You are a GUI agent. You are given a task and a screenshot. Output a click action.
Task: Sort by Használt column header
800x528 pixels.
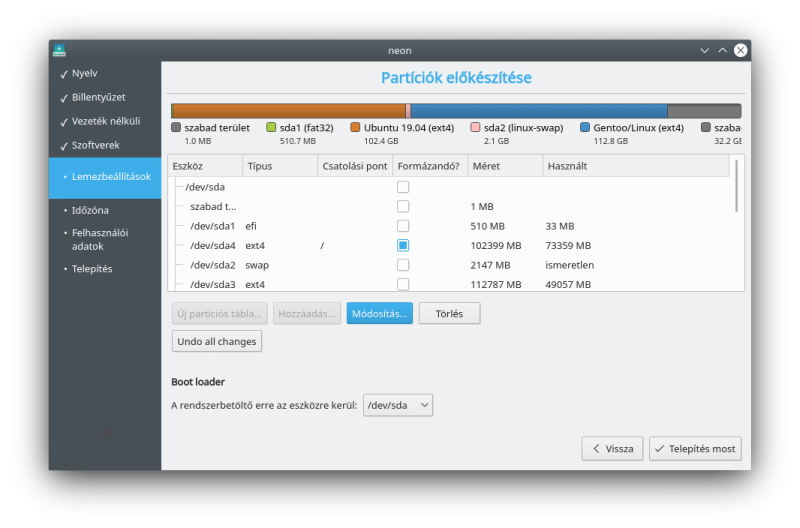636,166
